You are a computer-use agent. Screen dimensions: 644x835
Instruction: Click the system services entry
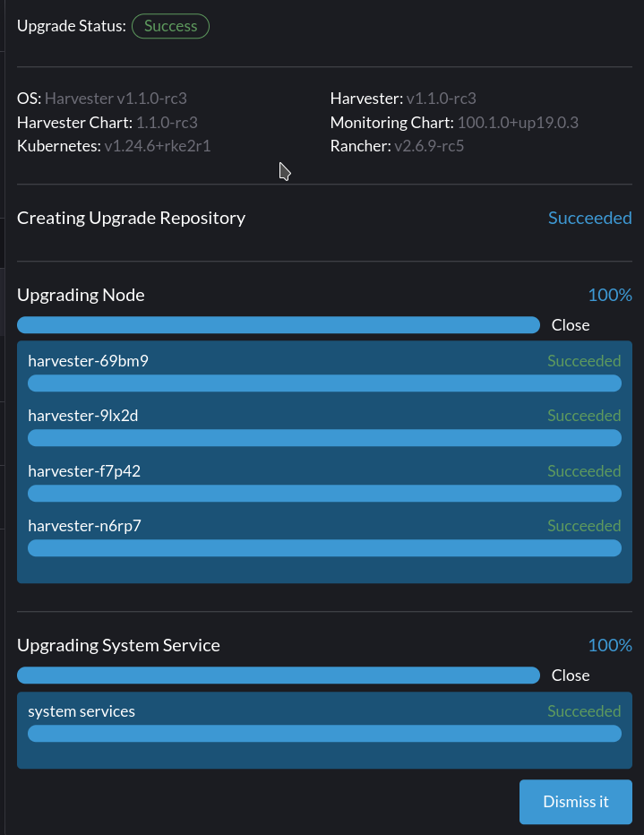(81, 711)
